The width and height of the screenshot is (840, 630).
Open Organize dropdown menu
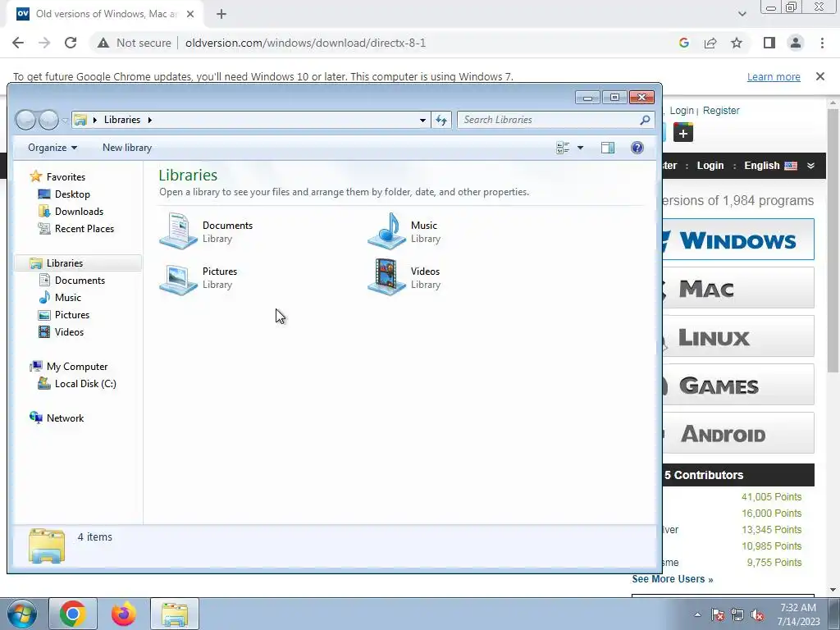pos(52,148)
